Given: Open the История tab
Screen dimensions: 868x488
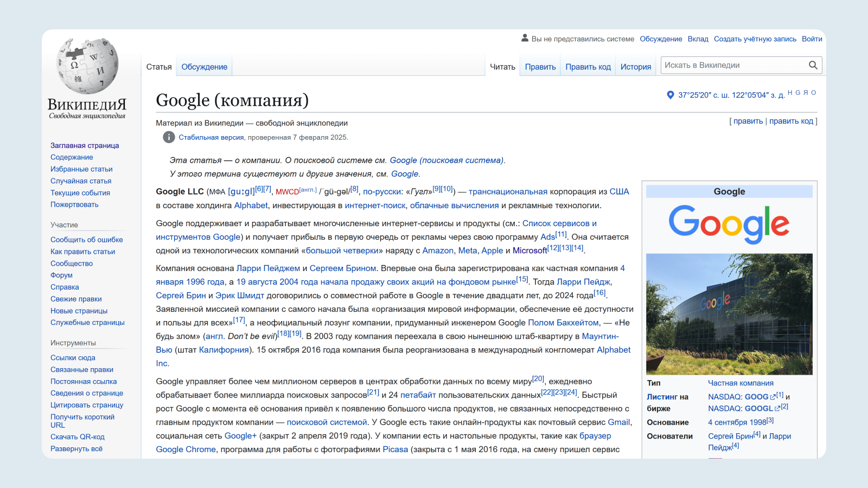Looking at the screenshot, I should (x=636, y=66).
